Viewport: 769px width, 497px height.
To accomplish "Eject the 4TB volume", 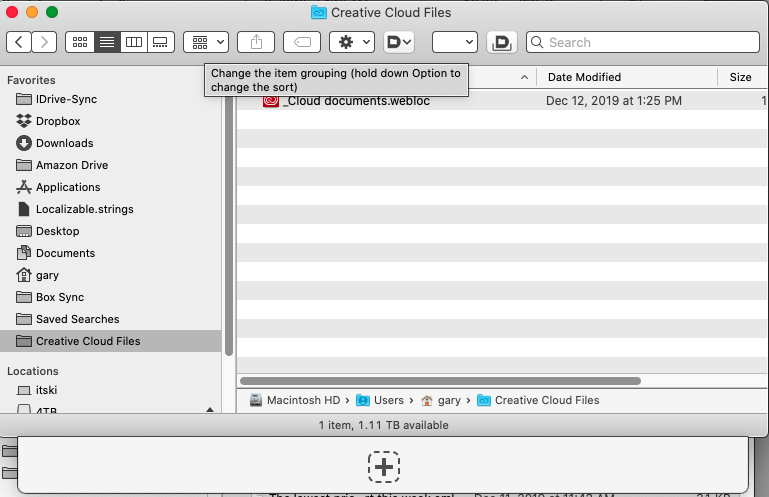I will tap(210, 410).
